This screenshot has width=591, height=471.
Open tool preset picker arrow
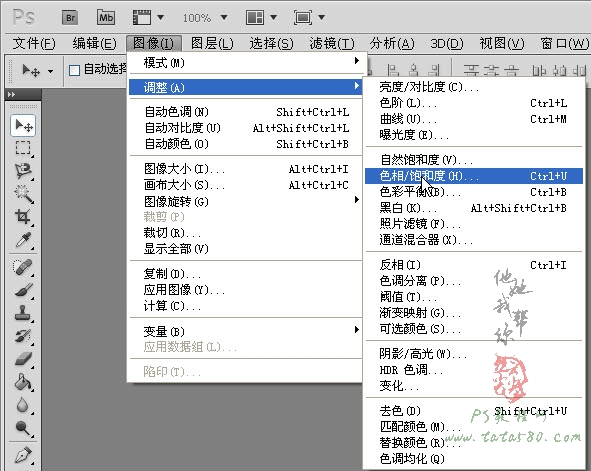coord(50,71)
